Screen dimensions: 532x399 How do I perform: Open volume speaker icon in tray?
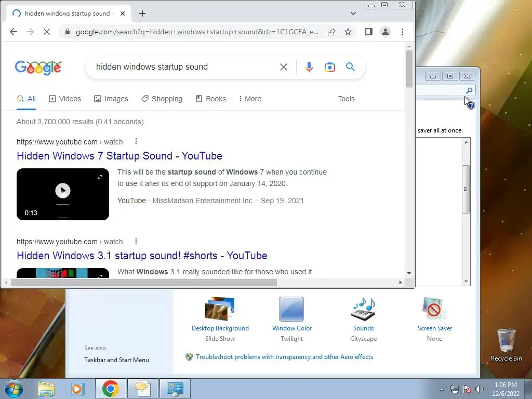[479, 389]
